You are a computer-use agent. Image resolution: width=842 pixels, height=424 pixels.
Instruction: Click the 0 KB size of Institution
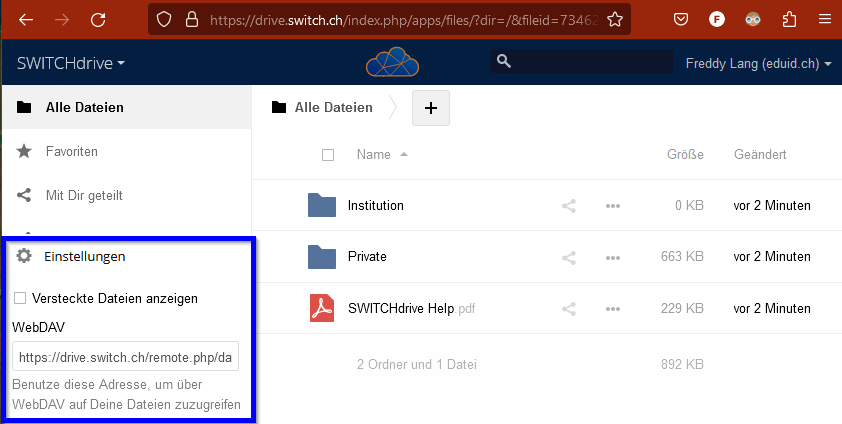(x=689, y=206)
